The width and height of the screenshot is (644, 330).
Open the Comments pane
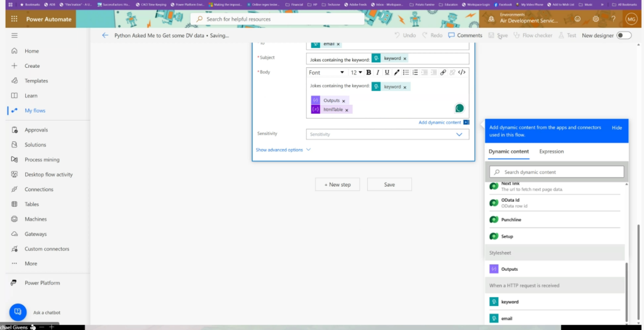point(465,35)
